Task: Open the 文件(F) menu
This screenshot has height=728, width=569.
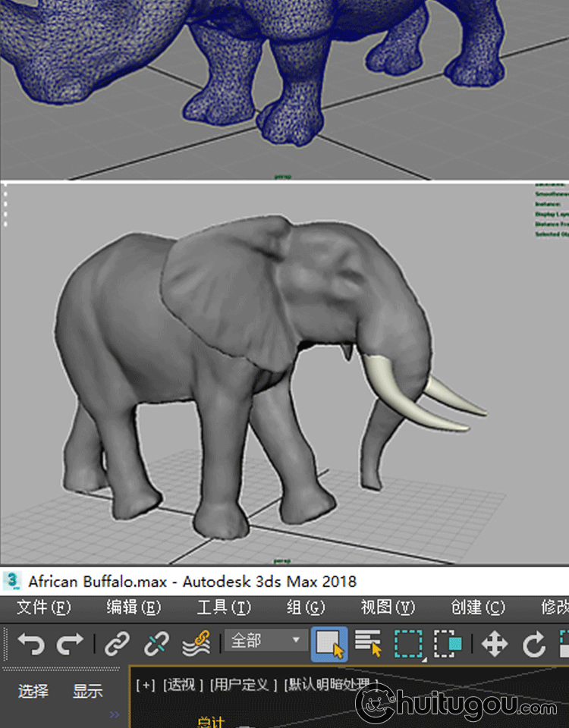Action: point(43,607)
